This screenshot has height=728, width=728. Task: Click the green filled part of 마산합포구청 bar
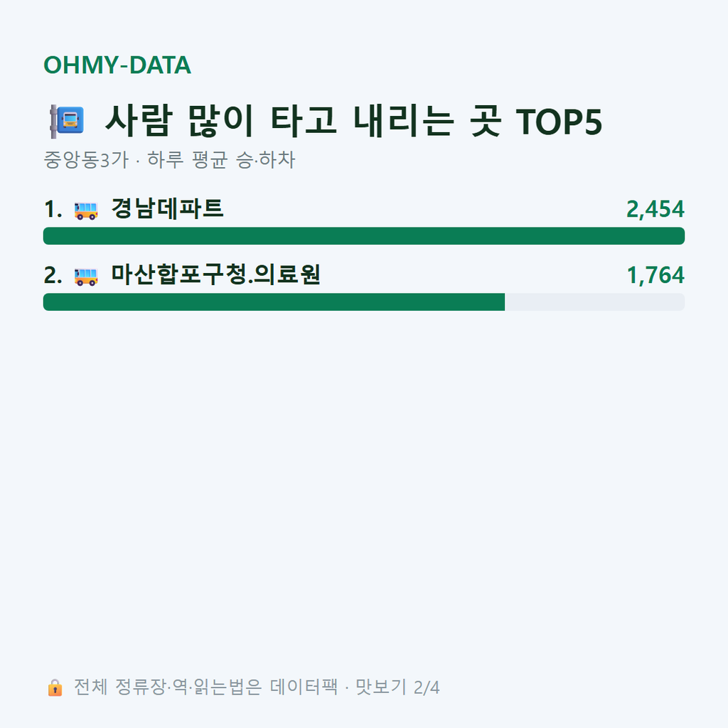tap(274, 301)
